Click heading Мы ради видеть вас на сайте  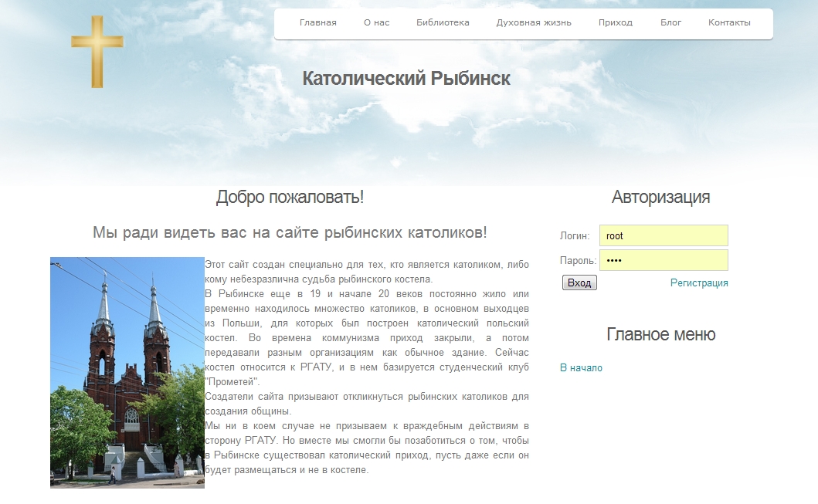pyautogui.click(x=290, y=232)
